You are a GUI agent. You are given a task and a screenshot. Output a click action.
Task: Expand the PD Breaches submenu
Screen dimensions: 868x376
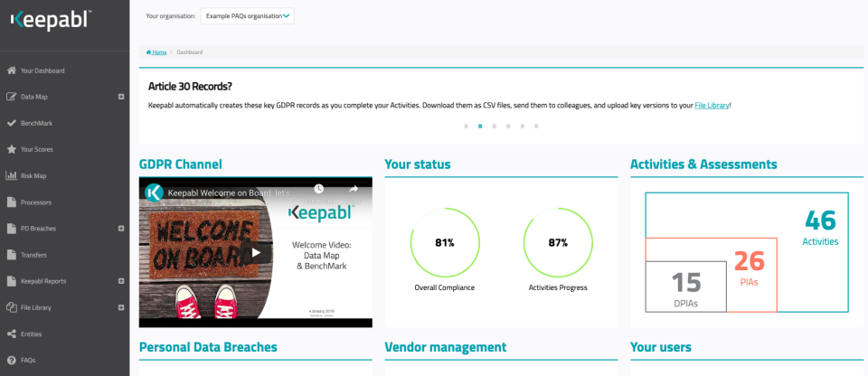121,228
